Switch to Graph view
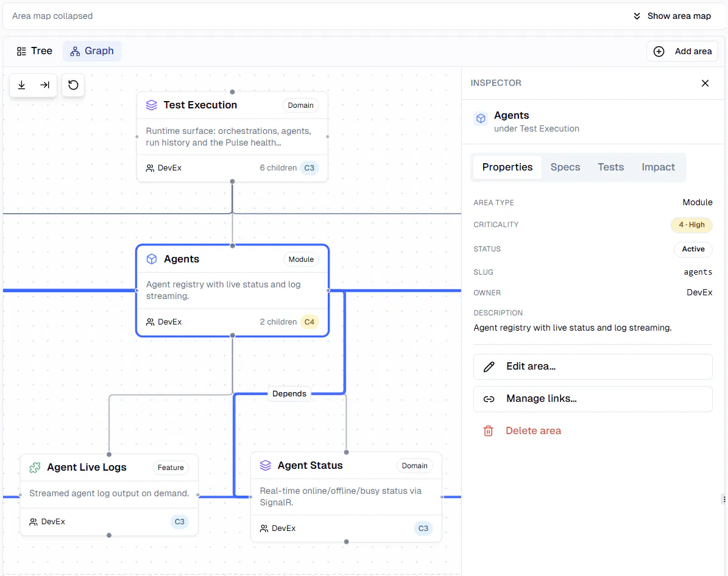 (92, 51)
